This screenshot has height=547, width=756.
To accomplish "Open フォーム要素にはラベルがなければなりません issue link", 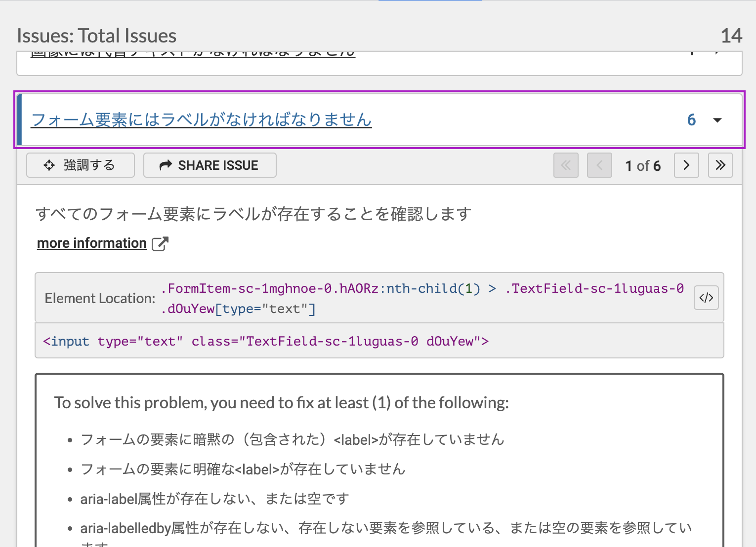I will point(201,120).
